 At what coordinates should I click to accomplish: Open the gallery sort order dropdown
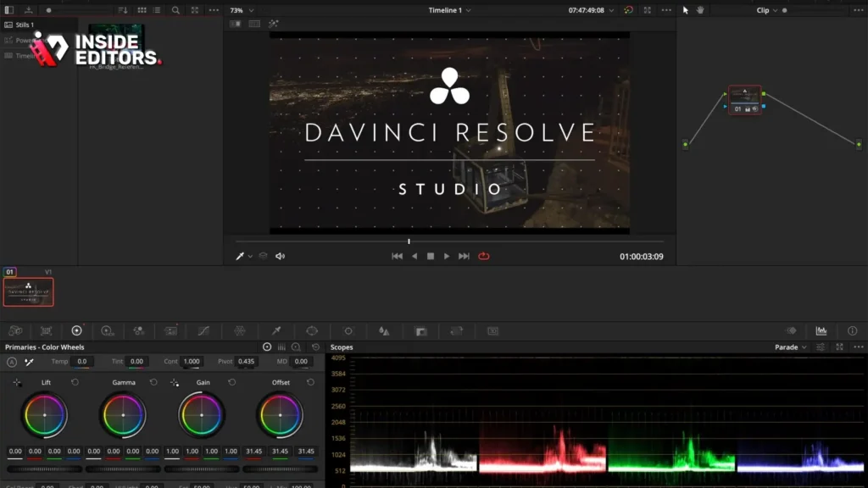pos(123,10)
